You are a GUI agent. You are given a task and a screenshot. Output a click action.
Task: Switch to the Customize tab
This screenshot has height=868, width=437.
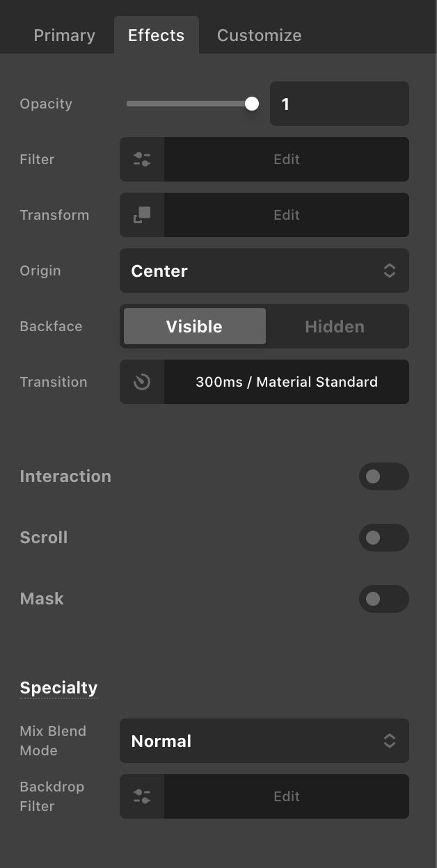point(259,35)
